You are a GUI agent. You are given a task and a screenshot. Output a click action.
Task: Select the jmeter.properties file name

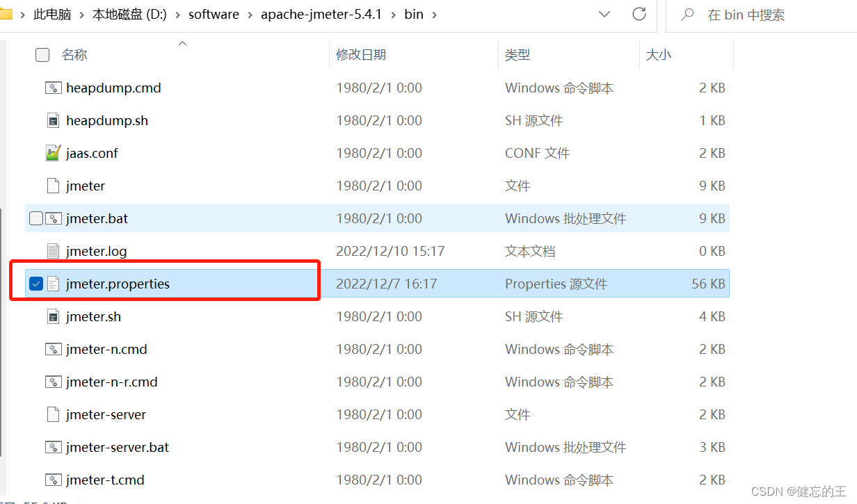[118, 284]
